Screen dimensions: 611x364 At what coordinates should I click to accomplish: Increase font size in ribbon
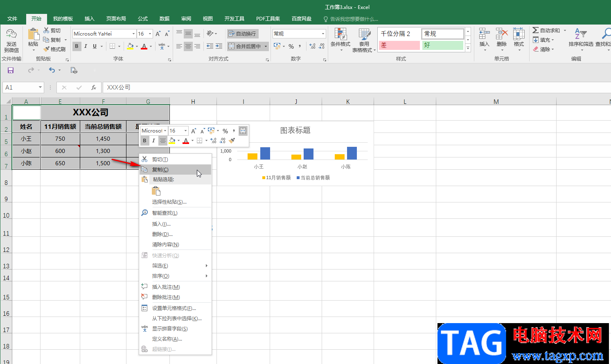coord(158,34)
